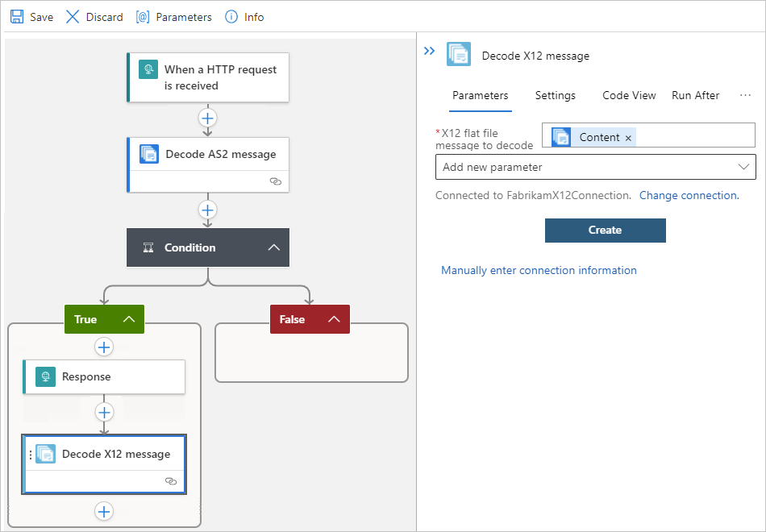Open the ellipsis menu in the panel
The height and width of the screenshot is (532, 766).
[745, 95]
